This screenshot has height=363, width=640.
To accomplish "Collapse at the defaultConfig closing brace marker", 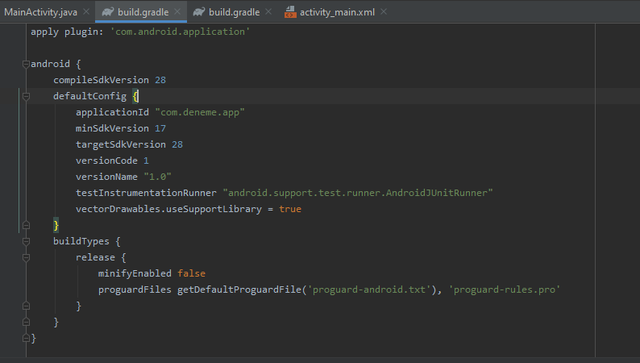I will 26,225.
